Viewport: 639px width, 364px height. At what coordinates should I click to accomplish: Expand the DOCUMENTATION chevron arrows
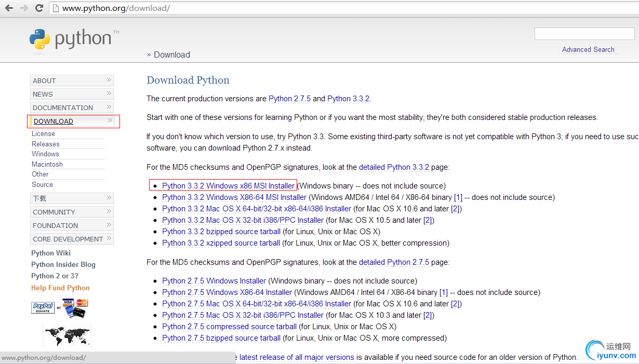click(x=109, y=107)
